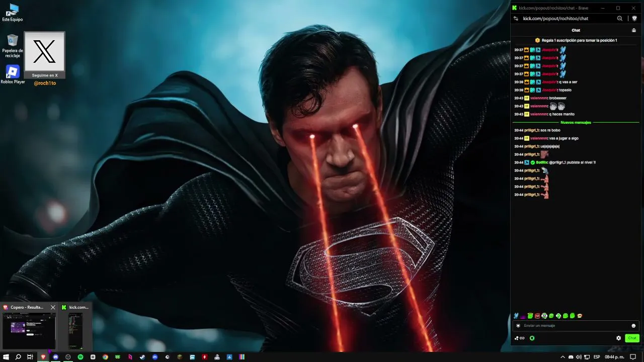Click the 'Nuevos mensajes' divider label
The height and width of the screenshot is (362, 644).
576,122
